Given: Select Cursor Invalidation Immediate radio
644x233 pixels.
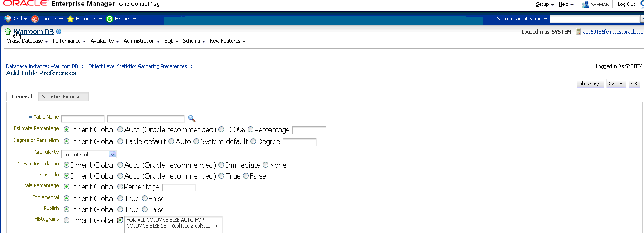Looking at the screenshot, I should [222, 165].
